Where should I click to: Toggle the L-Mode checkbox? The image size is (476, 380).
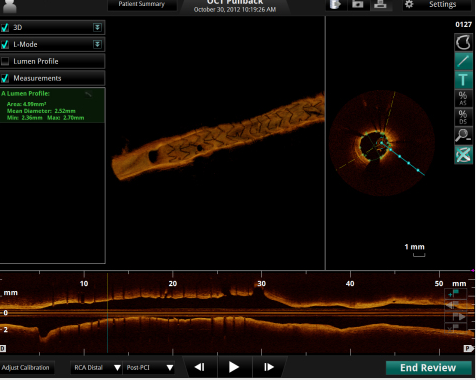point(5,44)
